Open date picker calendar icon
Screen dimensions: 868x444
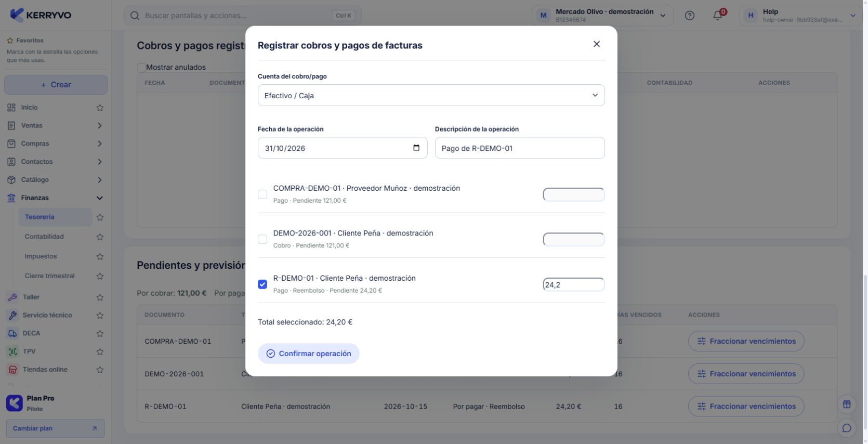(416, 148)
